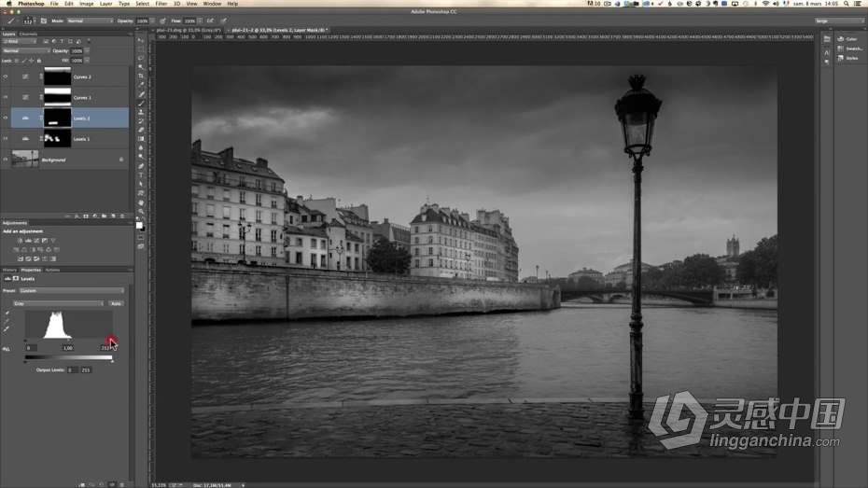Click the Auto button in Levels properties
This screenshot has height=488, width=868.
[x=116, y=303]
